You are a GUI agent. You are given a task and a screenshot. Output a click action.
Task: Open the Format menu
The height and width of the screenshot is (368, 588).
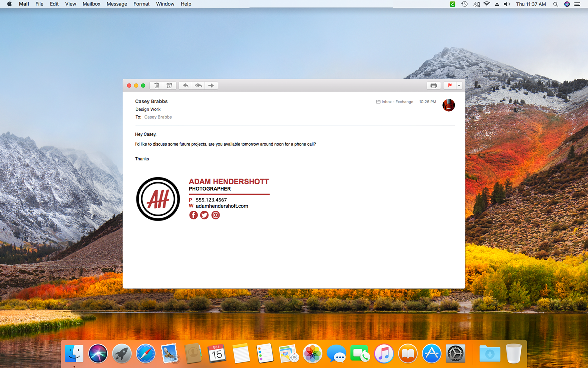(x=141, y=4)
